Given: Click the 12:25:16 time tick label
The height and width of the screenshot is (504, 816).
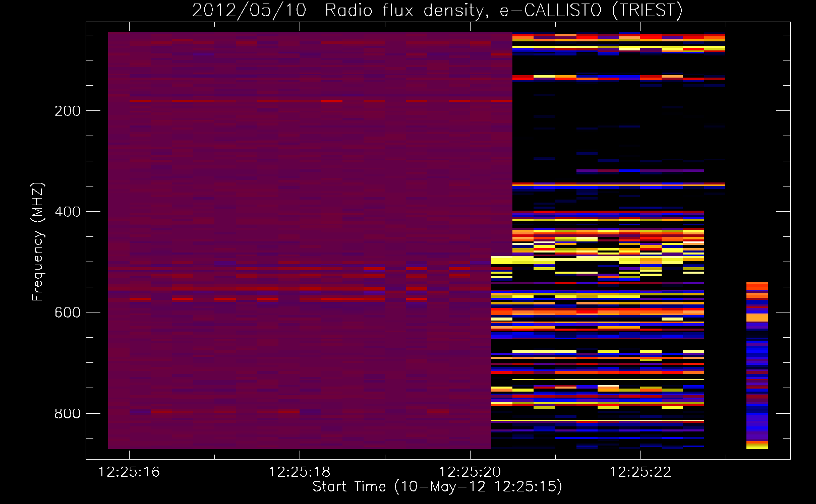Looking at the screenshot, I should click(x=129, y=472).
